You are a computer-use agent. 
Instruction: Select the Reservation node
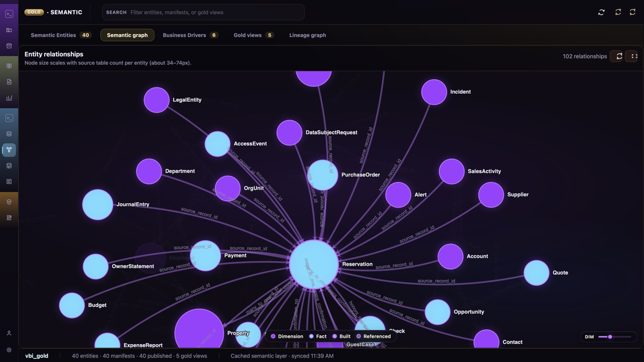click(314, 264)
